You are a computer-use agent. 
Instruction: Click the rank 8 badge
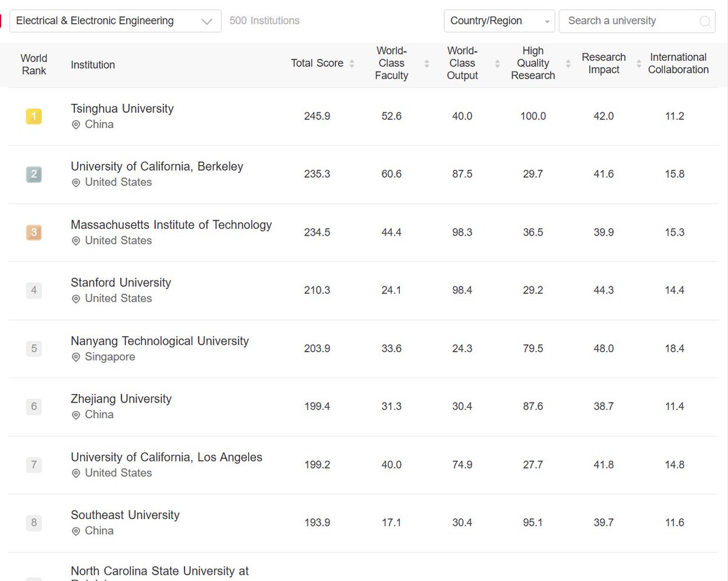pyautogui.click(x=34, y=523)
